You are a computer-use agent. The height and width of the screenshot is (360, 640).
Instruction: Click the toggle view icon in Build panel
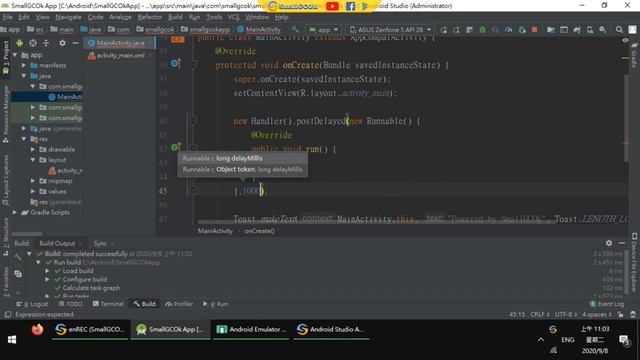pos(18,274)
